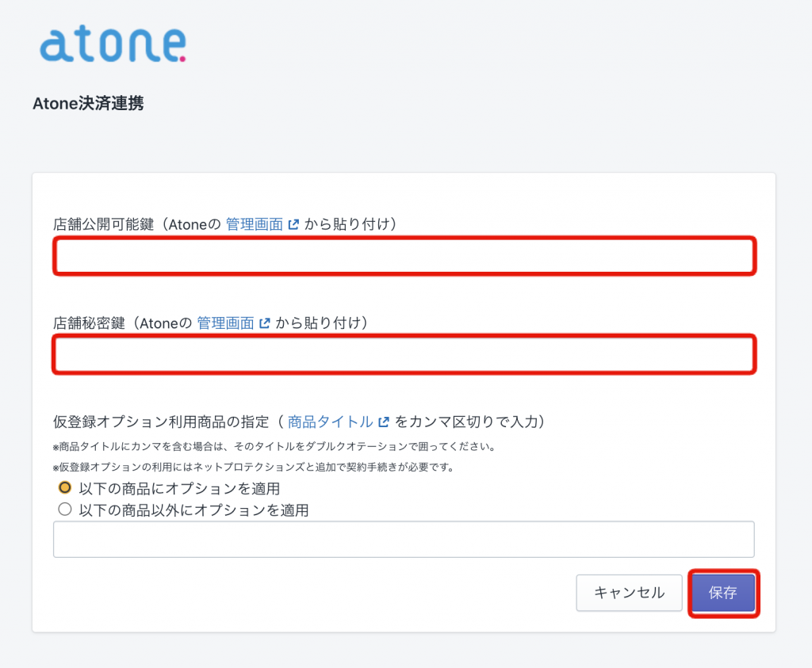Click the 店舗公開可能鍵 label text
This screenshot has height=668, width=812.
104,224
